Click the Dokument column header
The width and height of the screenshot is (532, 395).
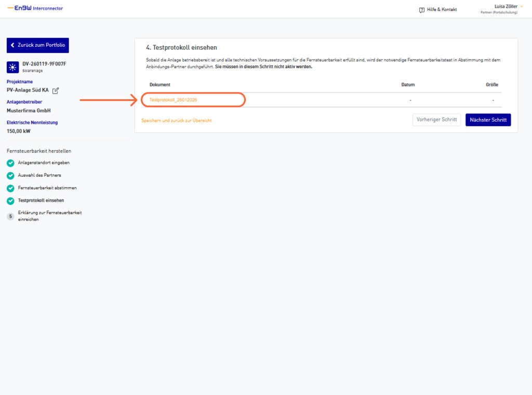160,84
